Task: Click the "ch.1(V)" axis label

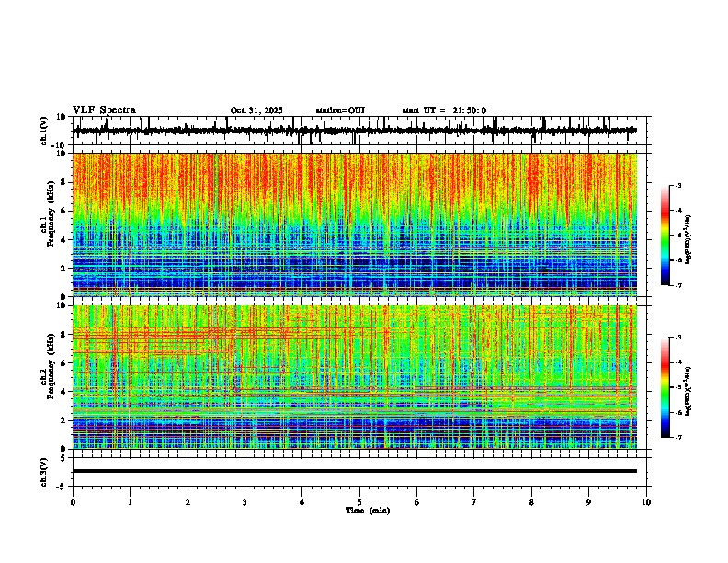Action: [x=44, y=131]
